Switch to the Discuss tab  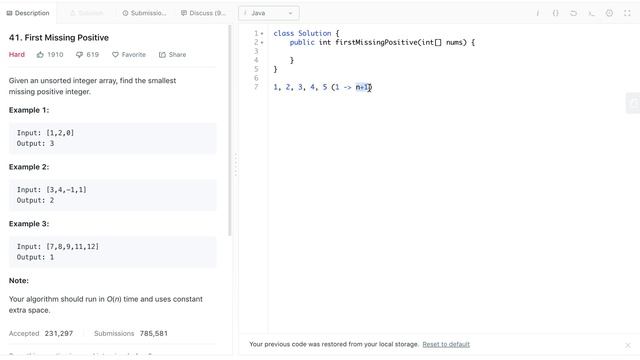203,13
